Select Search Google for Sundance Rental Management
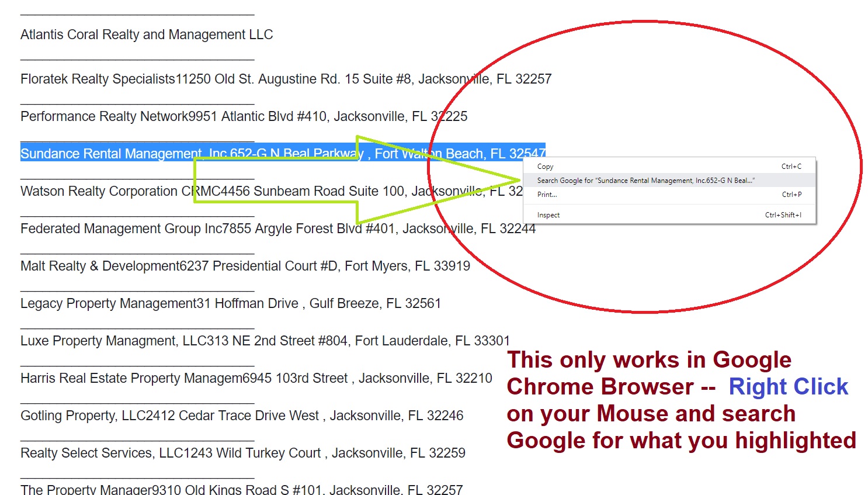Screen dimensions: 868x495 click(669, 181)
